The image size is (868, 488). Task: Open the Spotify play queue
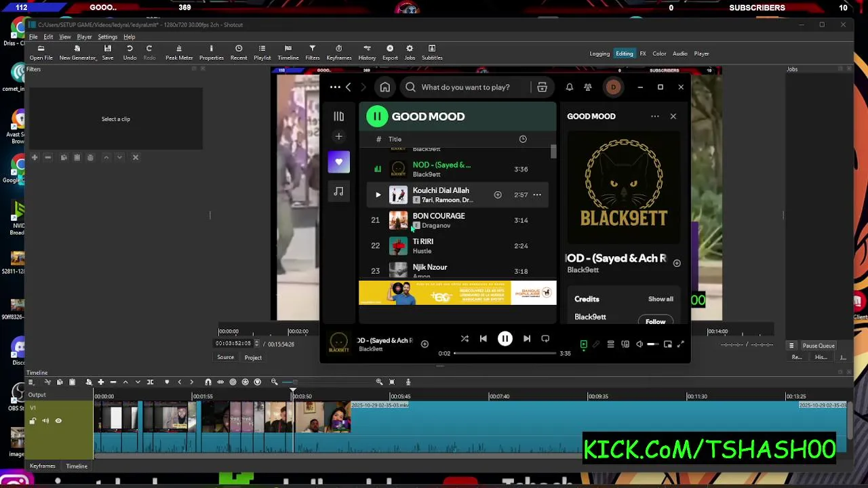pyautogui.click(x=610, y=344)
